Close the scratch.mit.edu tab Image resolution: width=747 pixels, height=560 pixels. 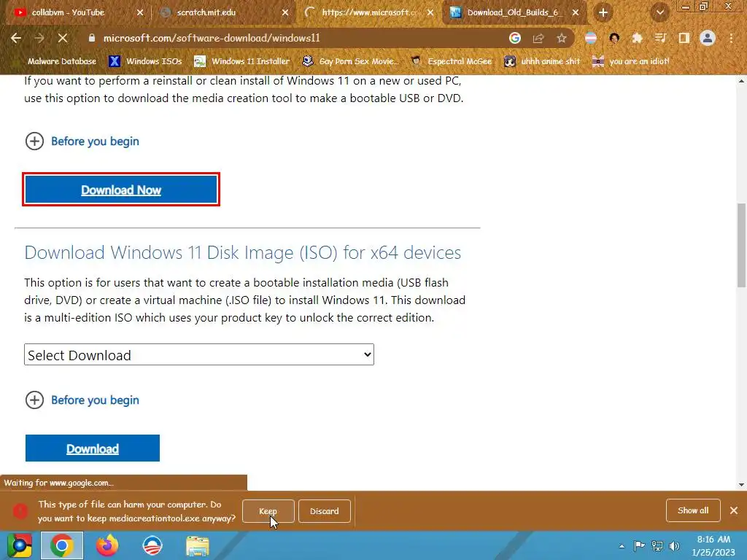[285, 12]
